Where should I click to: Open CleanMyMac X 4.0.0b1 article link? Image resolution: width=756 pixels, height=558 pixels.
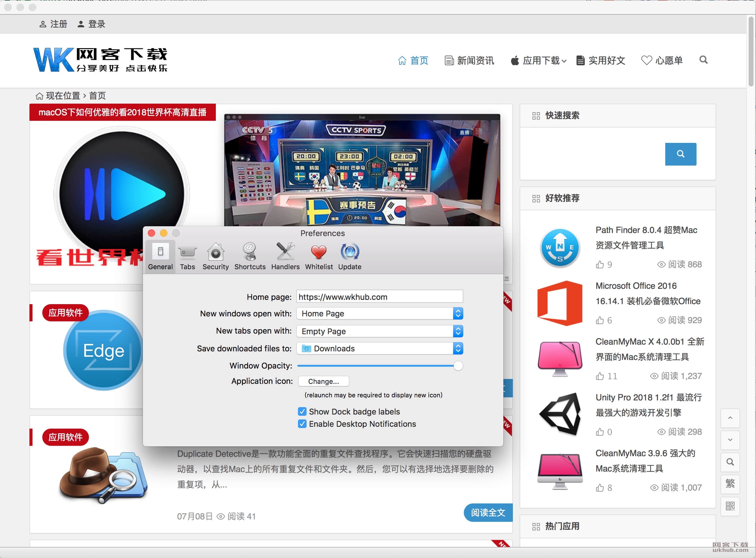(x=650, y=349)
